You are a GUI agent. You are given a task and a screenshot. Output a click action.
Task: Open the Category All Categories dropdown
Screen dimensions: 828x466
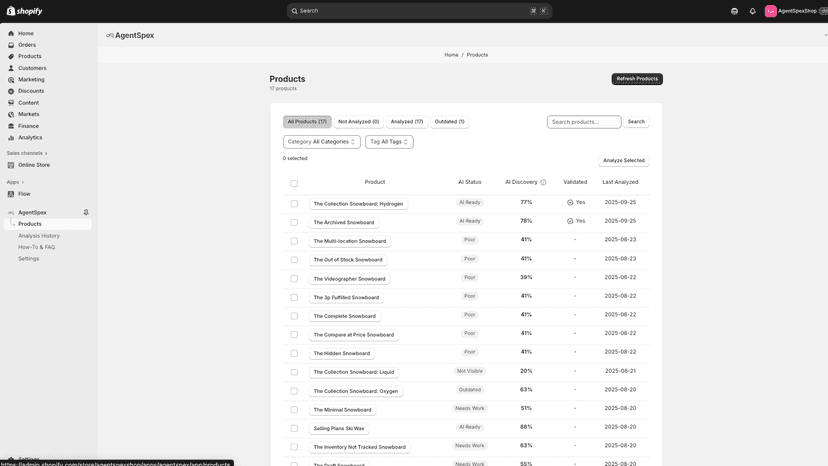pyautogui.click(x=322, y=142)
